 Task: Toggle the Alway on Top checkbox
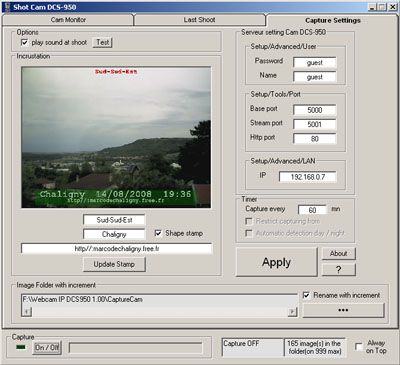(359, 347)
